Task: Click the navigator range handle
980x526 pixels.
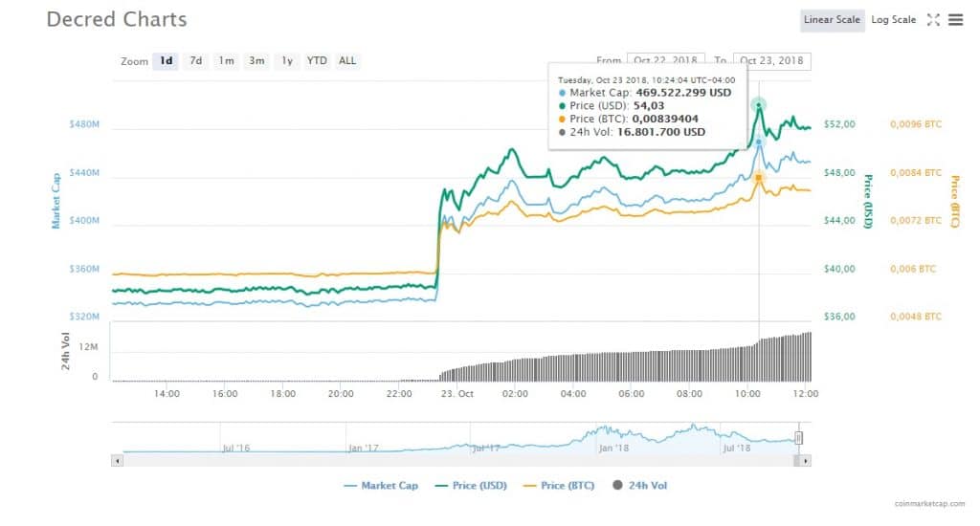Action: click(x=799, y=438)
